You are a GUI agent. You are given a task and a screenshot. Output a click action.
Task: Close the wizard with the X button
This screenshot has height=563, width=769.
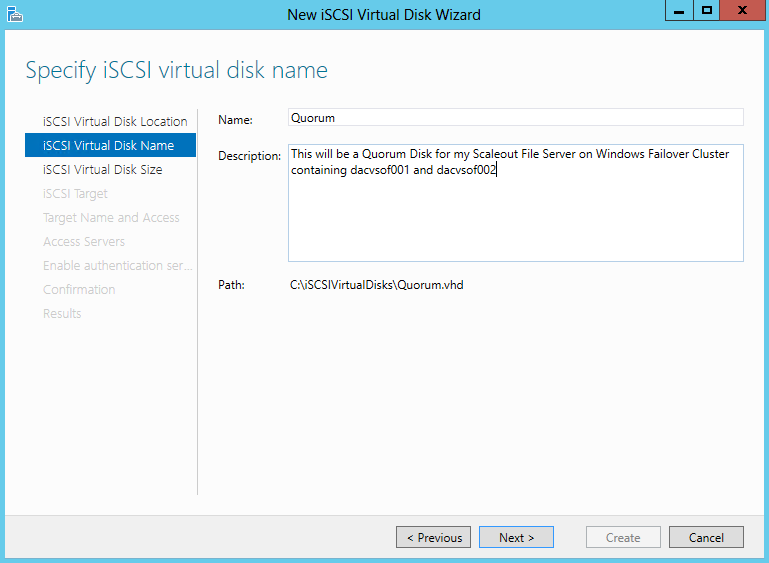[743, 11]
